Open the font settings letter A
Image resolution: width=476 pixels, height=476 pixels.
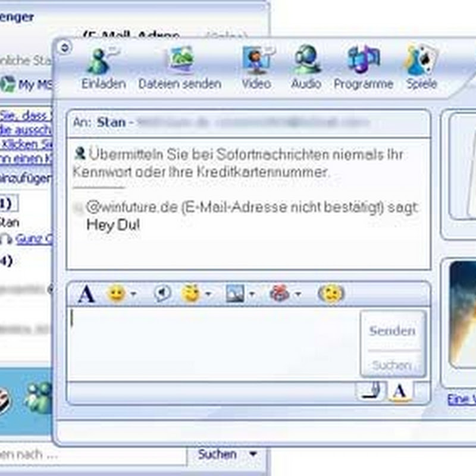click(86, 294)
